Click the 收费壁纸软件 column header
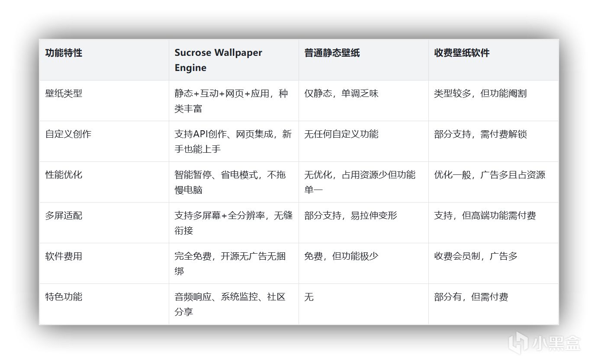The image size is (598, 364). point(462,53)
